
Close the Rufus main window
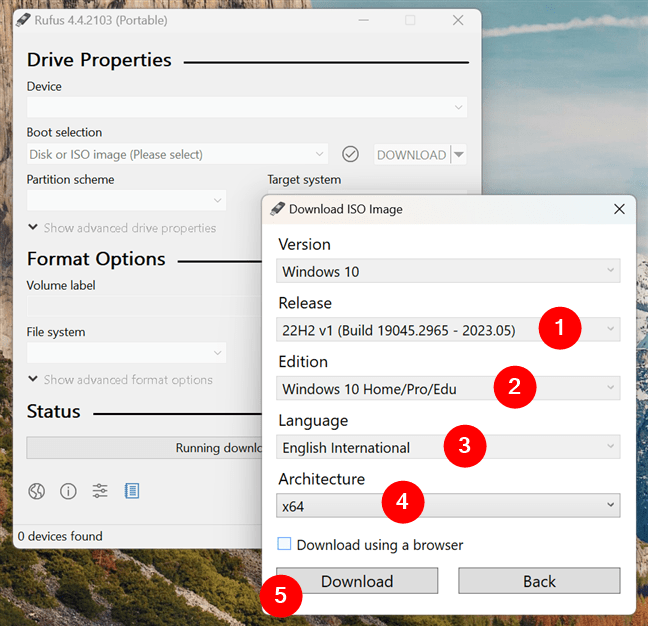[458, 20]
